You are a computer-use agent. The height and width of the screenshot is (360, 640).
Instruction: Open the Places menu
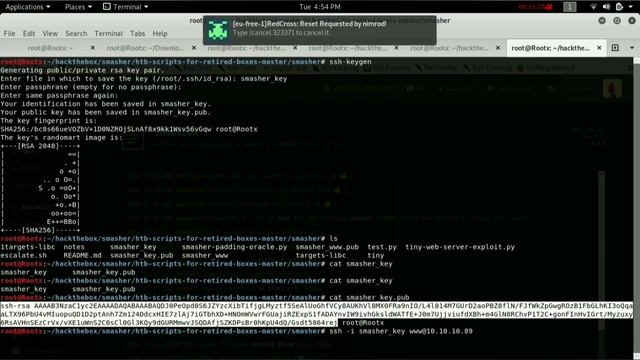click(x=78, y=7)
